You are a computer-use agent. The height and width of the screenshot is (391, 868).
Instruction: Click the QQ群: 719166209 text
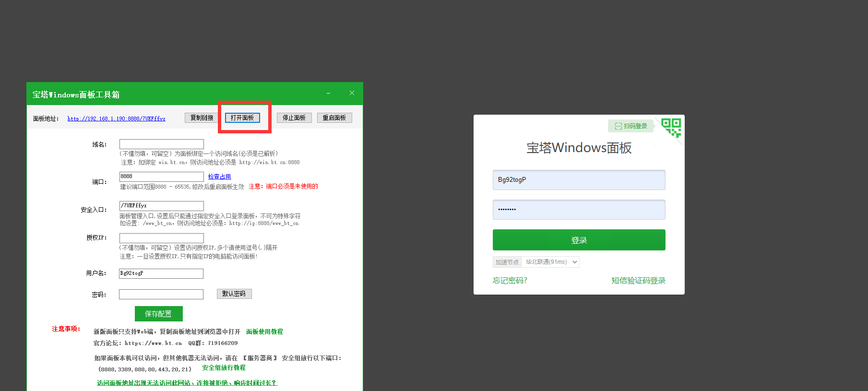(213, 343)
